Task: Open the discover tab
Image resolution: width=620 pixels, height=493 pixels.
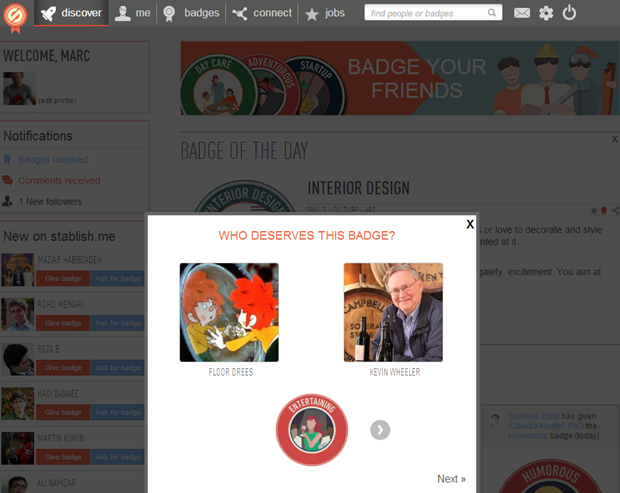Action: click(x=71, y=13)
